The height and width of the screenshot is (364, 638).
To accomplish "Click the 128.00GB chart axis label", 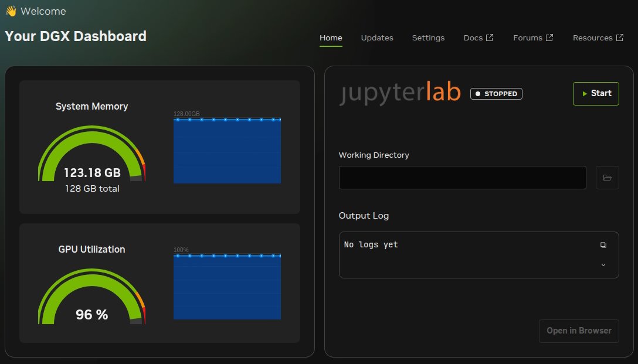I will 186,114.
